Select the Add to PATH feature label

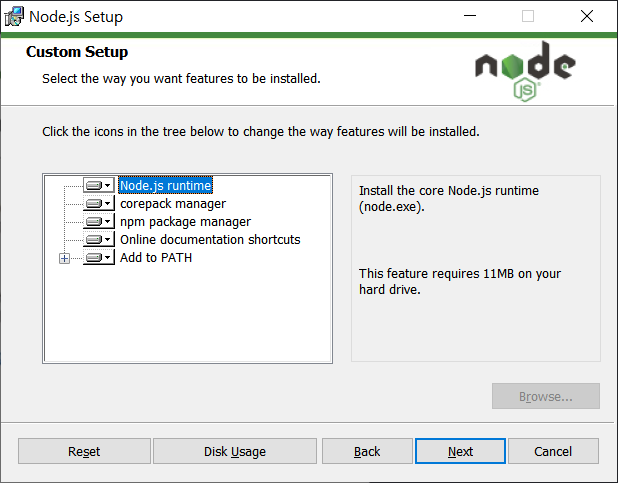156,257
